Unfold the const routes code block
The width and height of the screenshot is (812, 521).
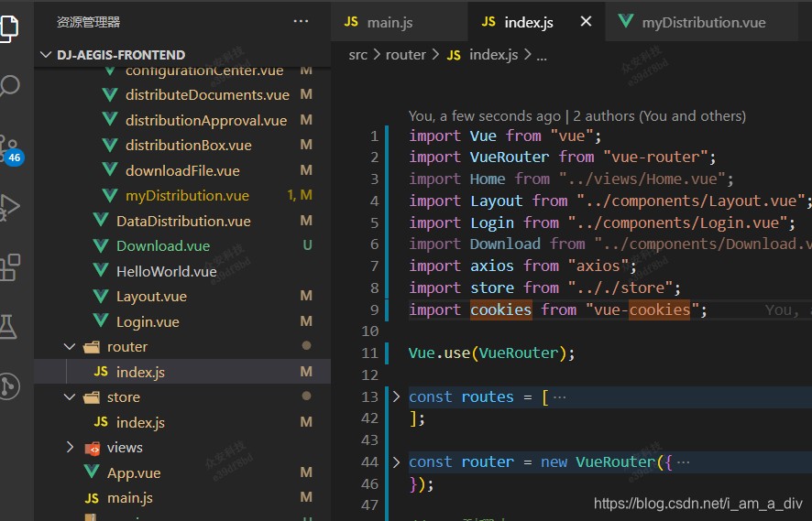pyautogui.click(x=396, y=396)
